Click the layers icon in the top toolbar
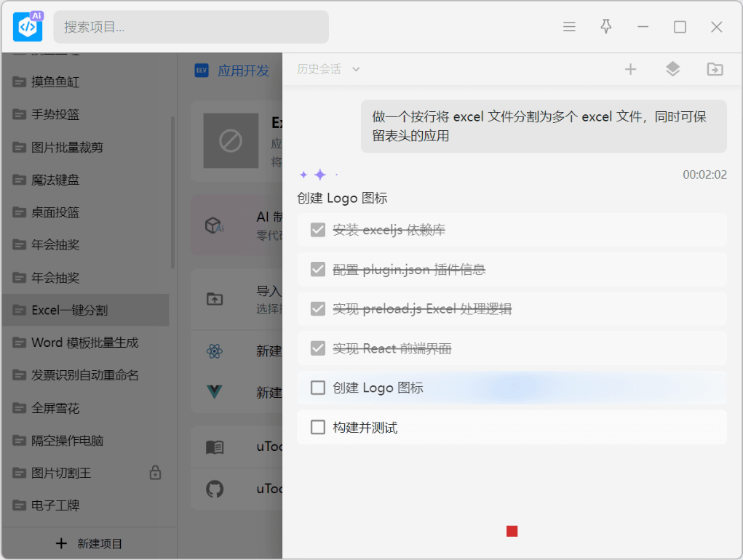Image resolution: width=743 pixels, height=560 pixels. click(672, 69)
